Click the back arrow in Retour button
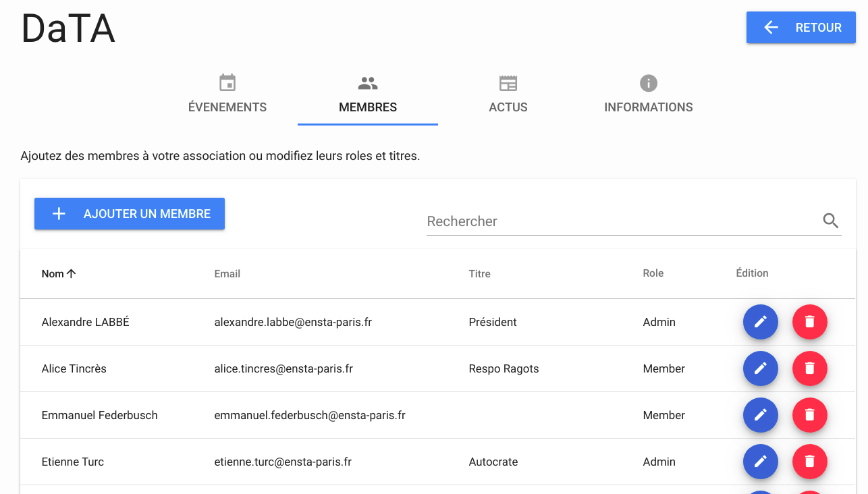The width and height of the screenshot is (868, 494). [771, 28]
